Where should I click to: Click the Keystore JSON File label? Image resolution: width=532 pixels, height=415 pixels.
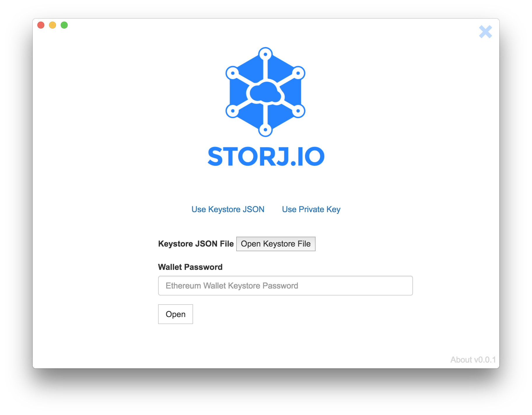[x=196, y=244]
